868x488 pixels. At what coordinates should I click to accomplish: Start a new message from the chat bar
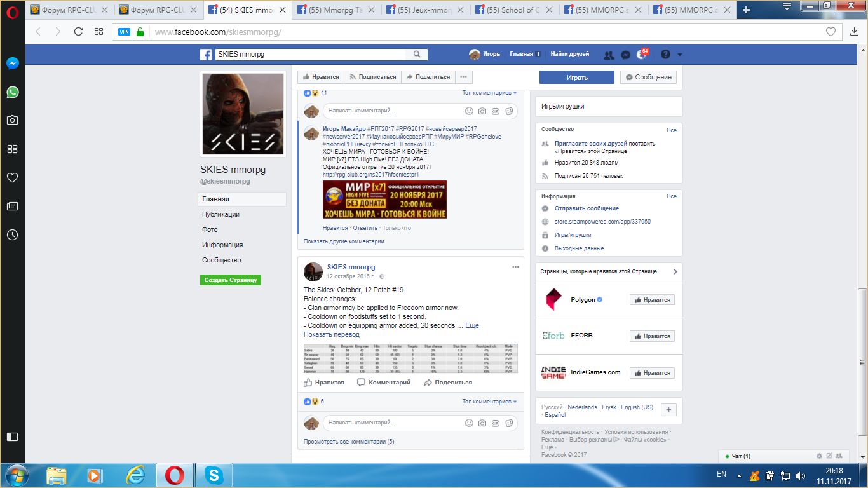tap(829, 456)
